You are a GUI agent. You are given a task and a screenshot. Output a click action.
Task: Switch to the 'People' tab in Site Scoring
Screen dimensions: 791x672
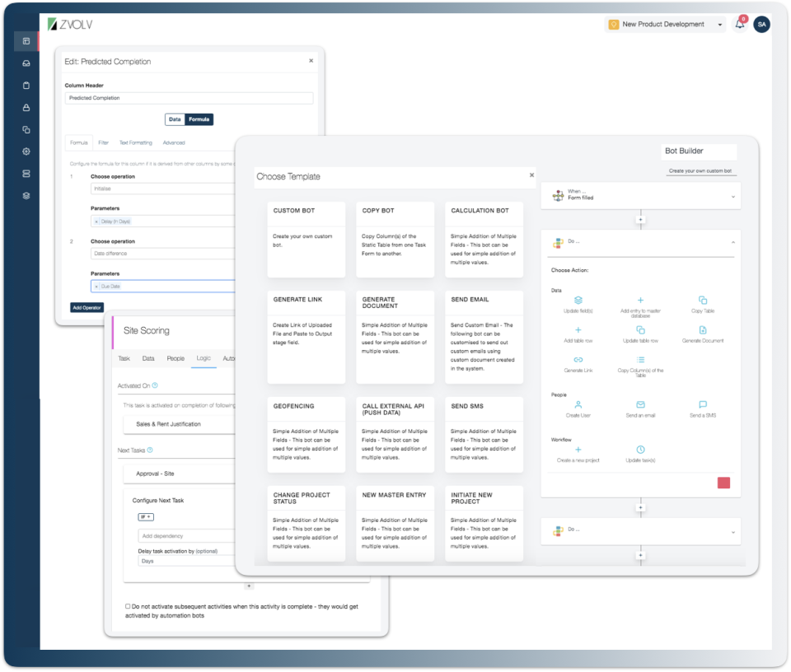[x=177, y=358]
